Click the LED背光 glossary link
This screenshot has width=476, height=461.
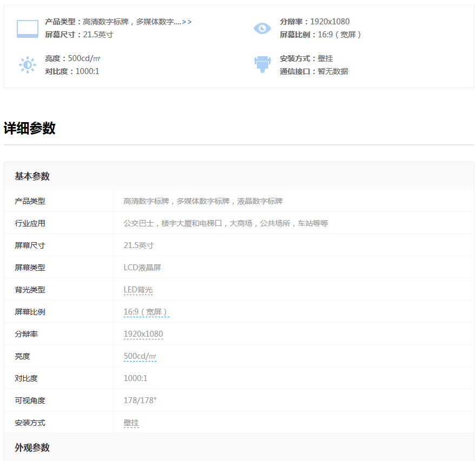pos(138,290)
